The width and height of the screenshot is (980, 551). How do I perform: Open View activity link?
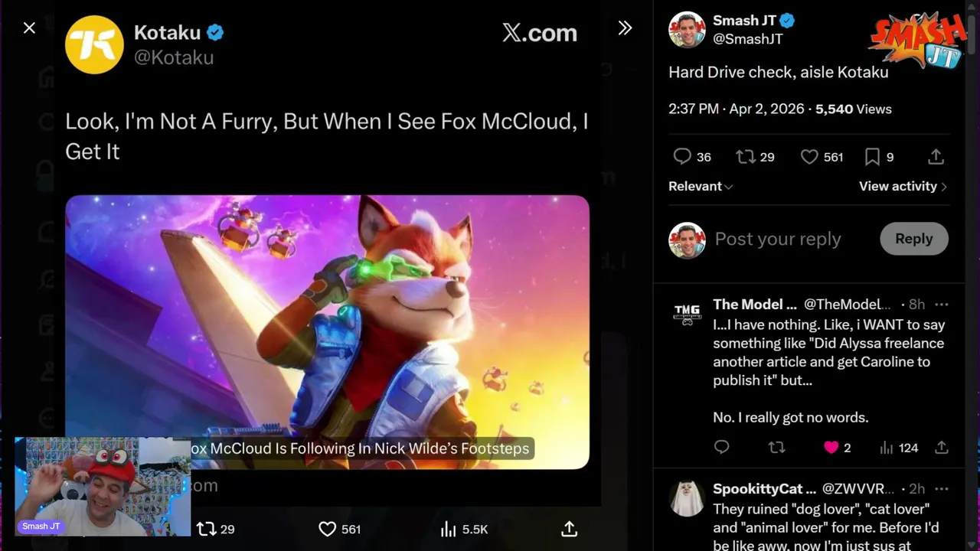click(902, 187)
